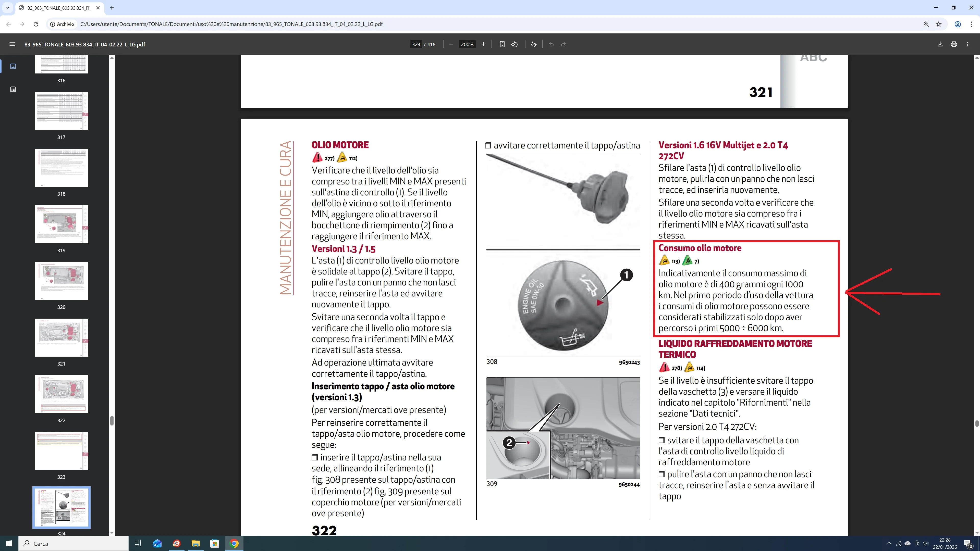Open page 322 thumbnail
Viewport: 980px width, 551px height.
tap(61, 394)
